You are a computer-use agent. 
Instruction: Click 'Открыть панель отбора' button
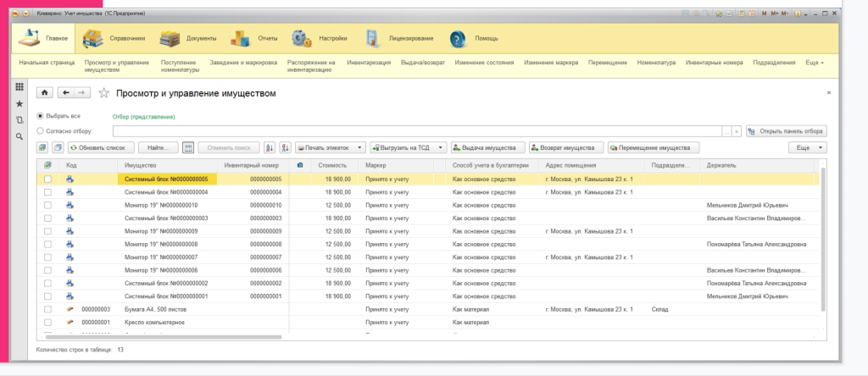(x=787, y=131)
